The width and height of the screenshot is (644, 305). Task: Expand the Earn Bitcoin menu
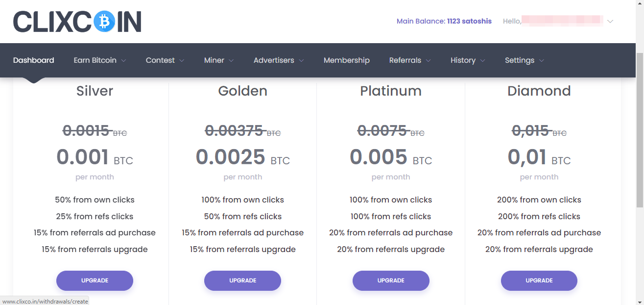coord(100,60)
